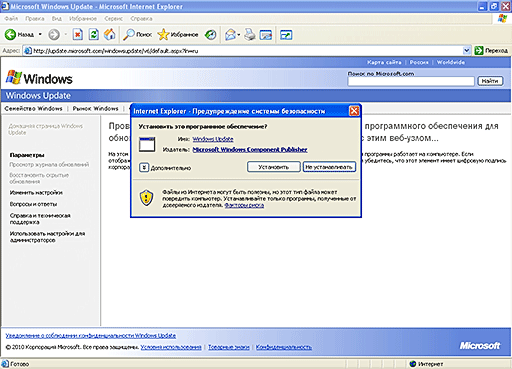512x369 pixels.
Task: Click the Windows Update name link in dialog
Action: click(213, 139)
